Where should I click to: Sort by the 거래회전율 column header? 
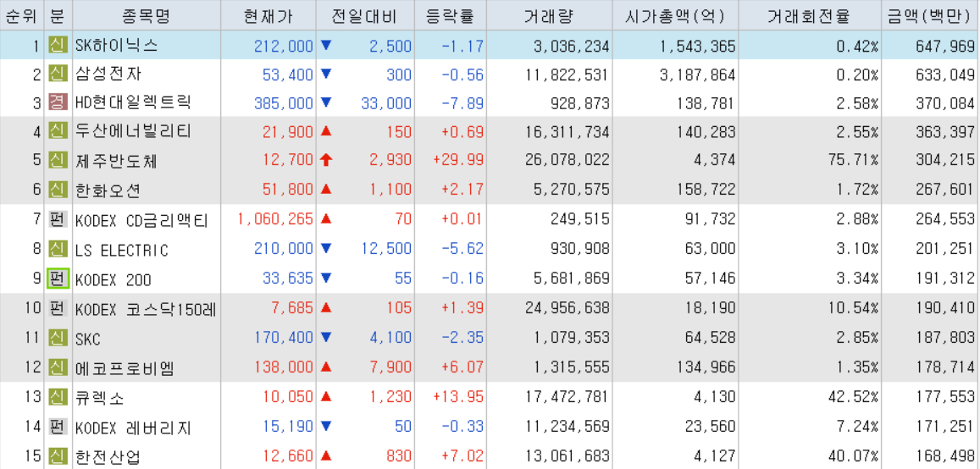810,15
